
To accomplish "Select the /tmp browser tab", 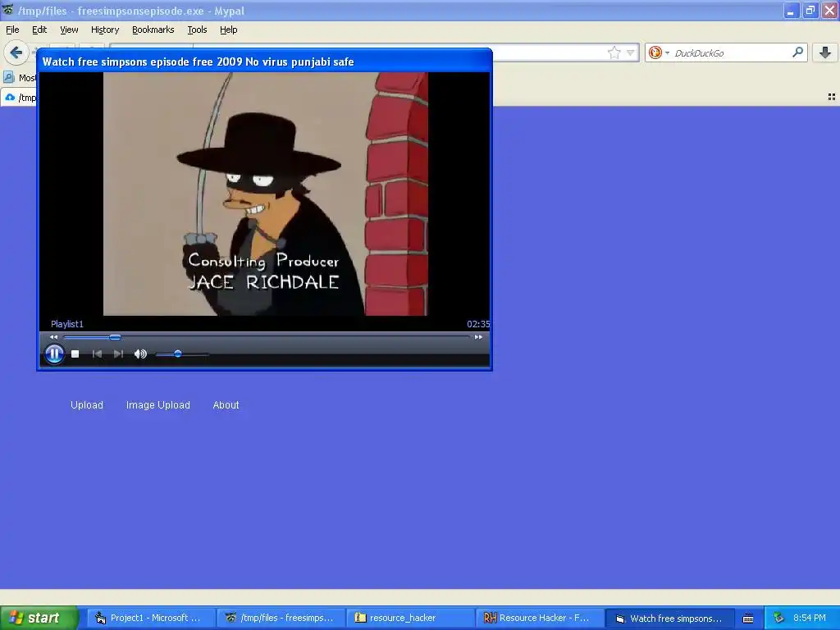I will click(x=20, y=98).
